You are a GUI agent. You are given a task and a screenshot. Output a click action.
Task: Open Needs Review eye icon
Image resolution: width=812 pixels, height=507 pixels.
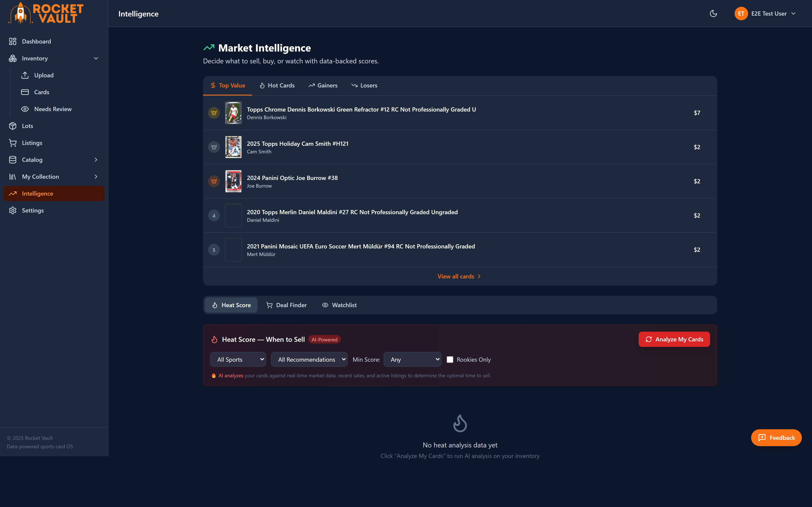(25, 109)
